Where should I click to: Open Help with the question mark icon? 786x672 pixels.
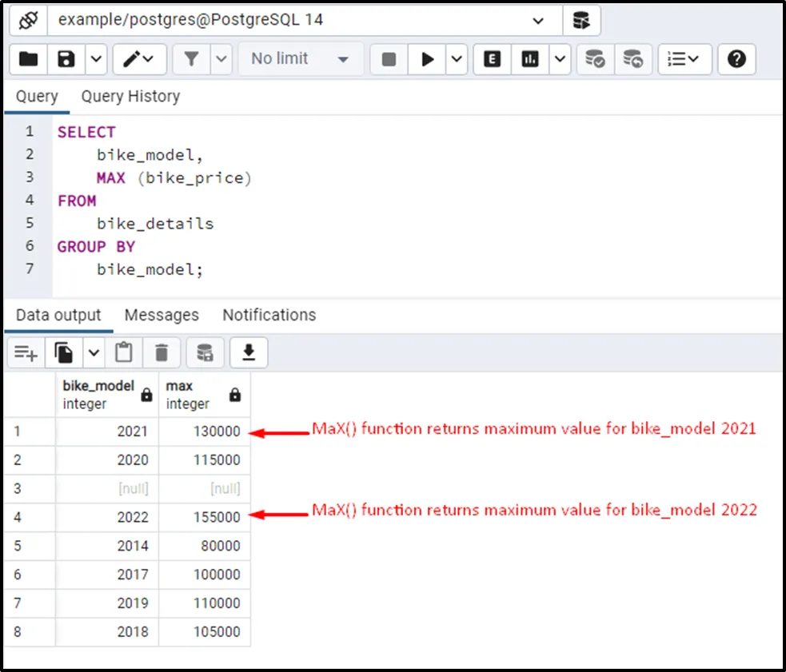coord(736,59)
